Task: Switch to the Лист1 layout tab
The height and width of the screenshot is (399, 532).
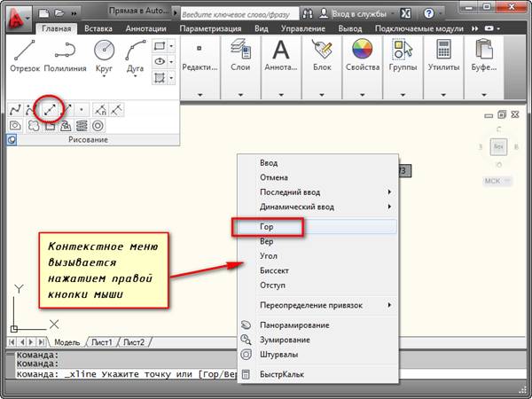Action: [102, 342]
